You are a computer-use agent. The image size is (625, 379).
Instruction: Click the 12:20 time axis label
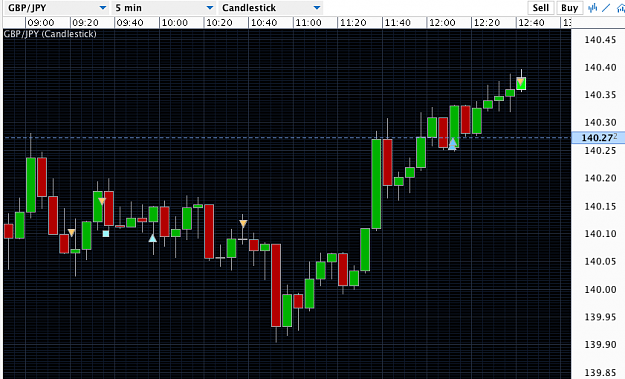point(487,23)
